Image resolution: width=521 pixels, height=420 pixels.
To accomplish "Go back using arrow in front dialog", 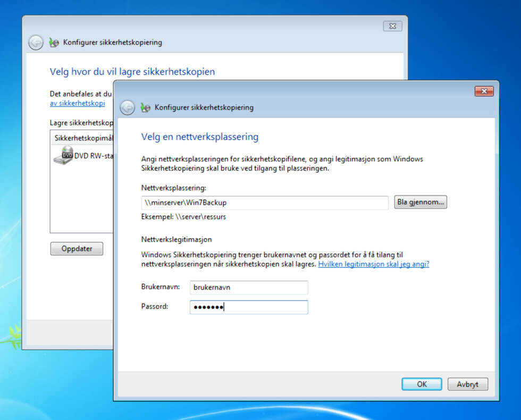I will (x=127, y=107).
